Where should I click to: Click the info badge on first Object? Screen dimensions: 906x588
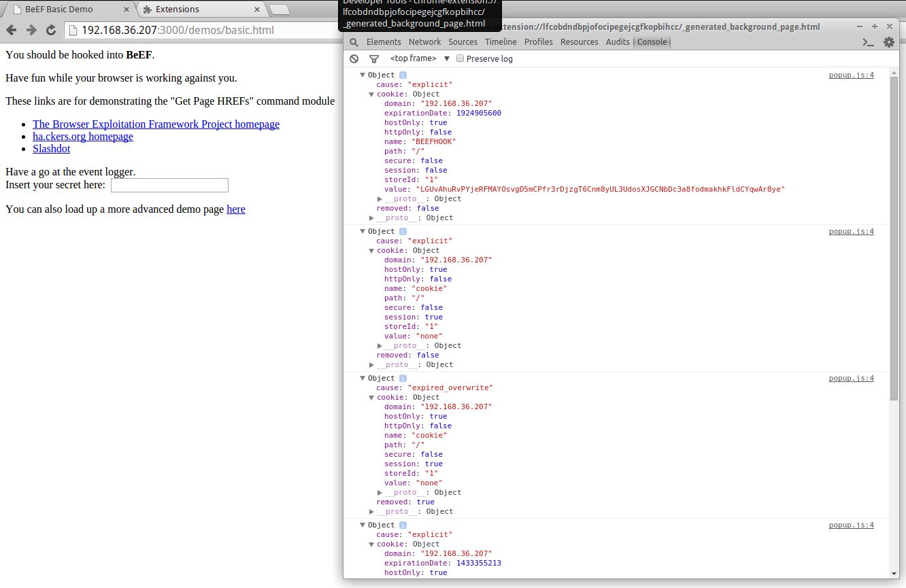tap(403, 75)
